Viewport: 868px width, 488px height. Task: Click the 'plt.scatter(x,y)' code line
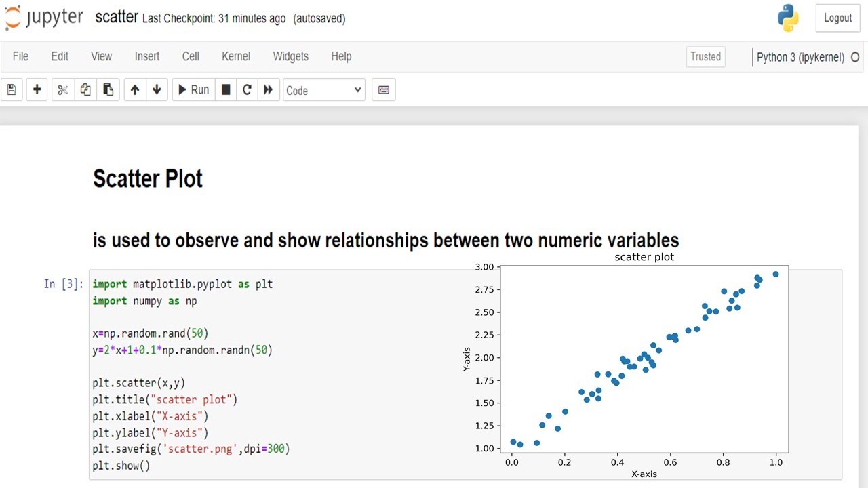tap(138, 383)
